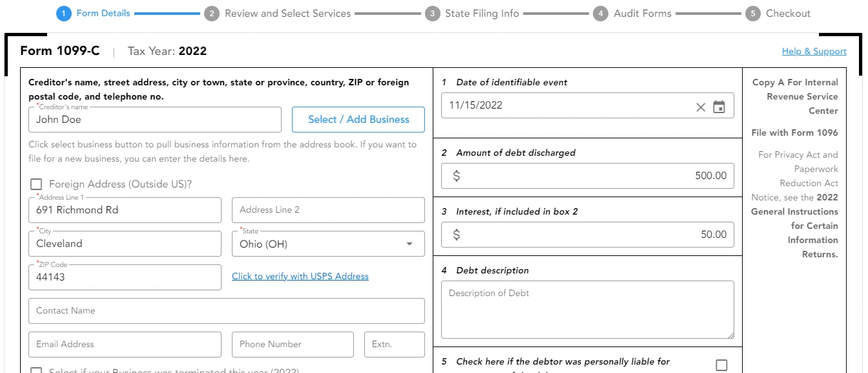
Task: Click the ZIP Code field
Action: coord(125,277)
